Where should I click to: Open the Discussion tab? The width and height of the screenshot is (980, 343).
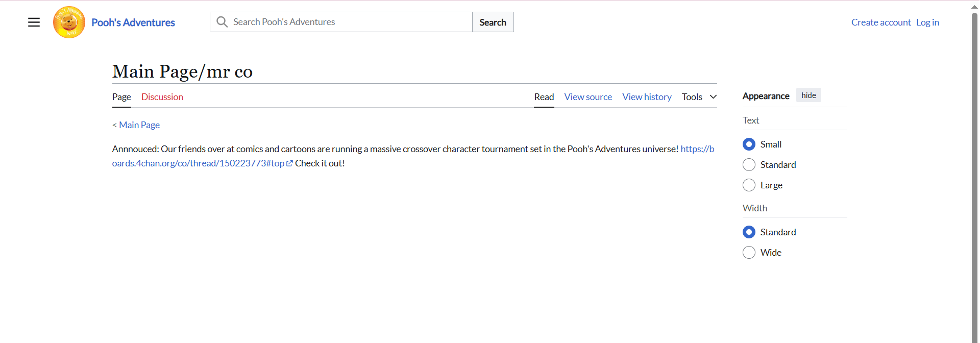point(162,97)
